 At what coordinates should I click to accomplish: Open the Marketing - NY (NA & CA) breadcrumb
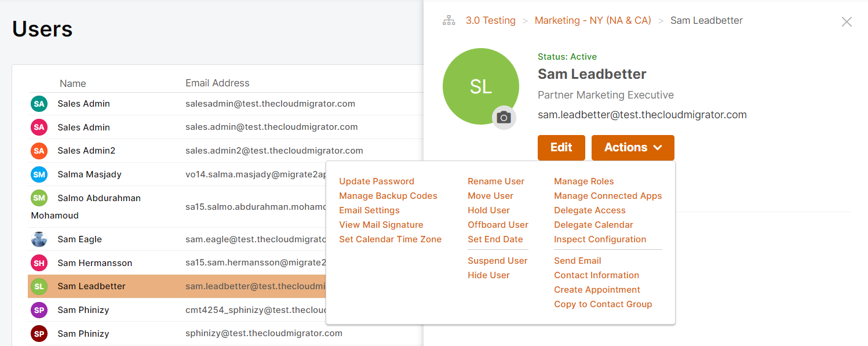pyautogui.click(x=593, y=20)
